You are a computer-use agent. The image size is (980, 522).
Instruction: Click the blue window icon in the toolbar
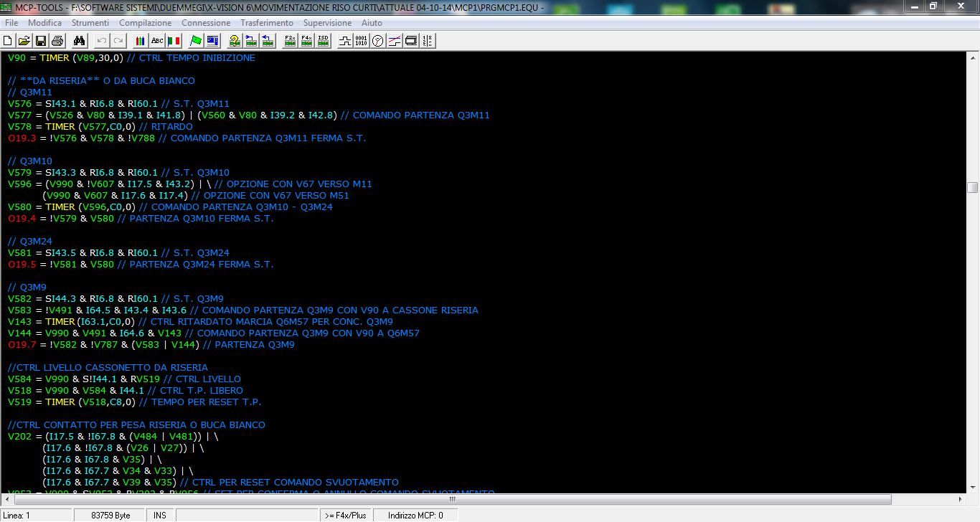[x=212, y=41]
